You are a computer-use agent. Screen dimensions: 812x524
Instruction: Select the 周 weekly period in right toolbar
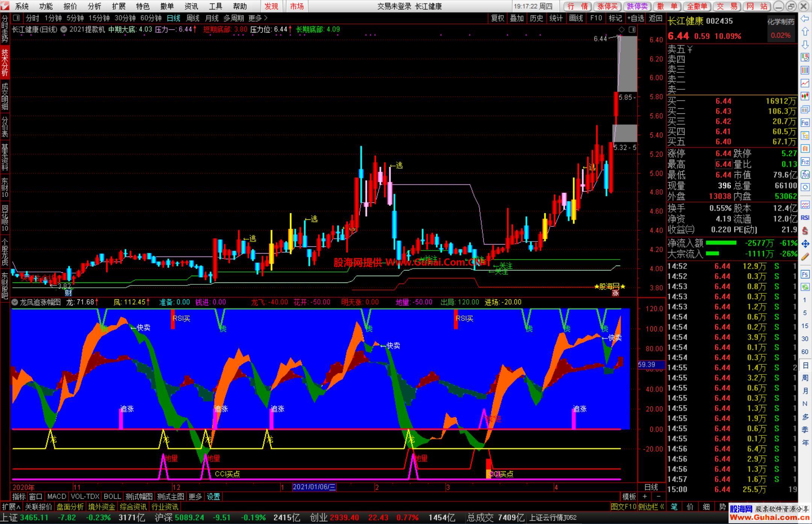805,378
